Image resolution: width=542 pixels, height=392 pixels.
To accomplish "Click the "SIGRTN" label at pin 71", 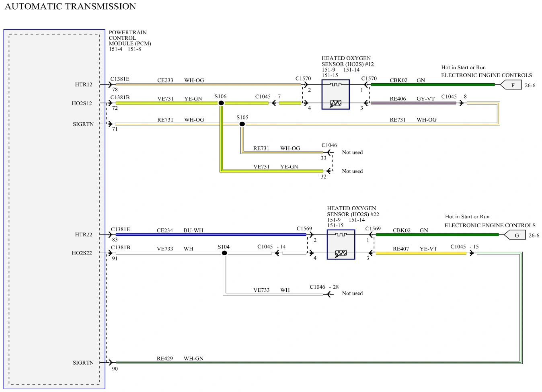I will point(83,124).
